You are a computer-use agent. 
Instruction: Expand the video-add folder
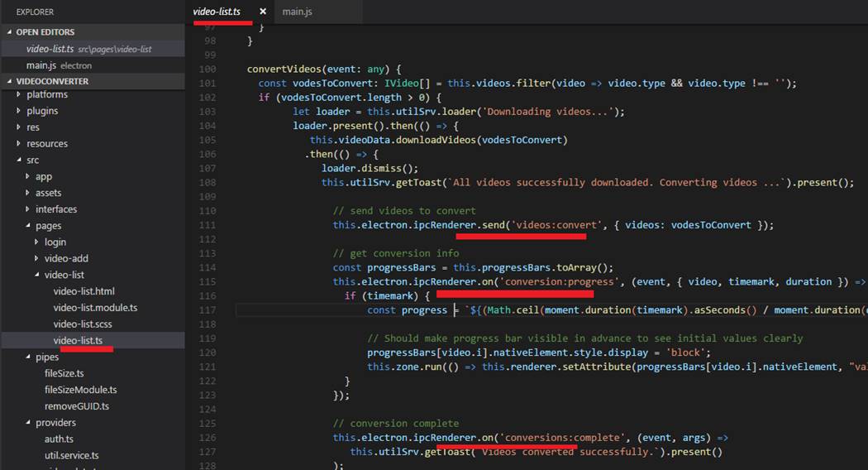point(66,258)
